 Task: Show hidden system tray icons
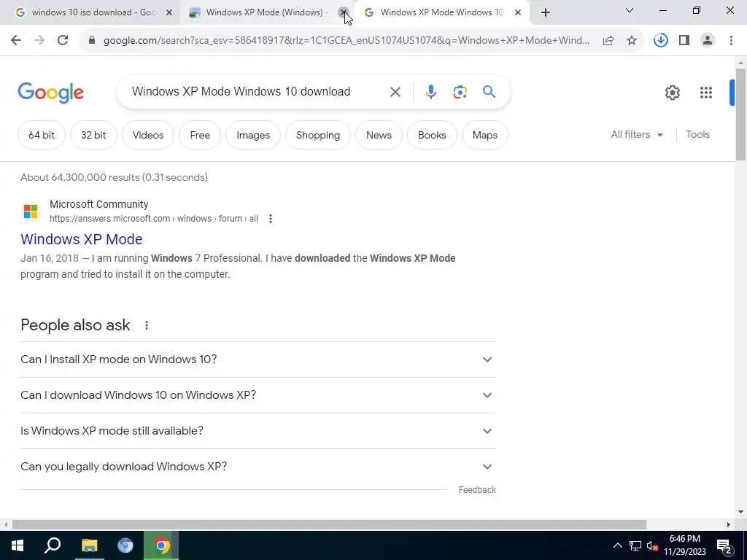[x=617, y=545]
